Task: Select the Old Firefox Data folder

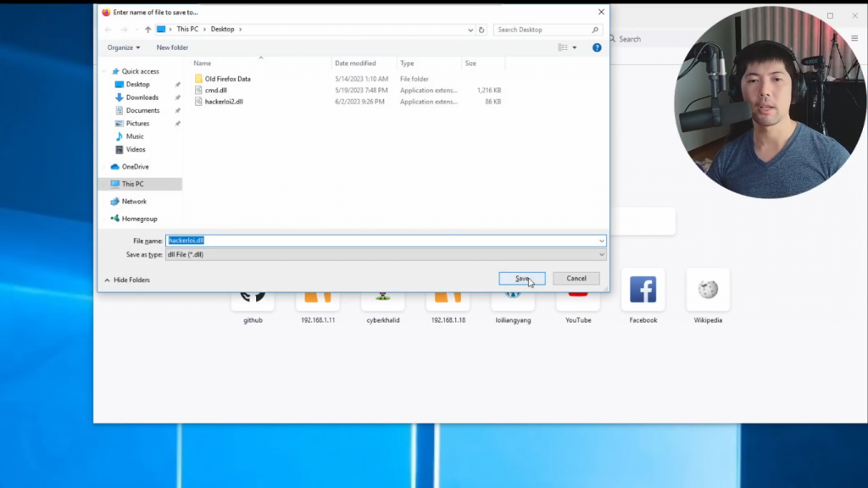Action: (x=227, y=79)
